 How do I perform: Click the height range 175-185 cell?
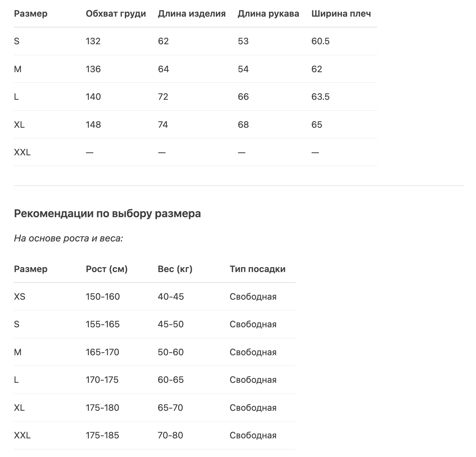[x=102, y=435]
